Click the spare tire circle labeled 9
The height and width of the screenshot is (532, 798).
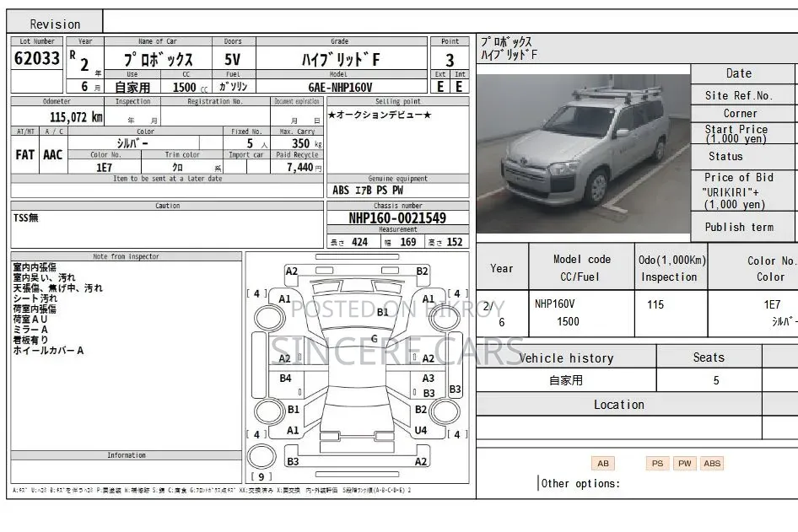pos(262,458)
